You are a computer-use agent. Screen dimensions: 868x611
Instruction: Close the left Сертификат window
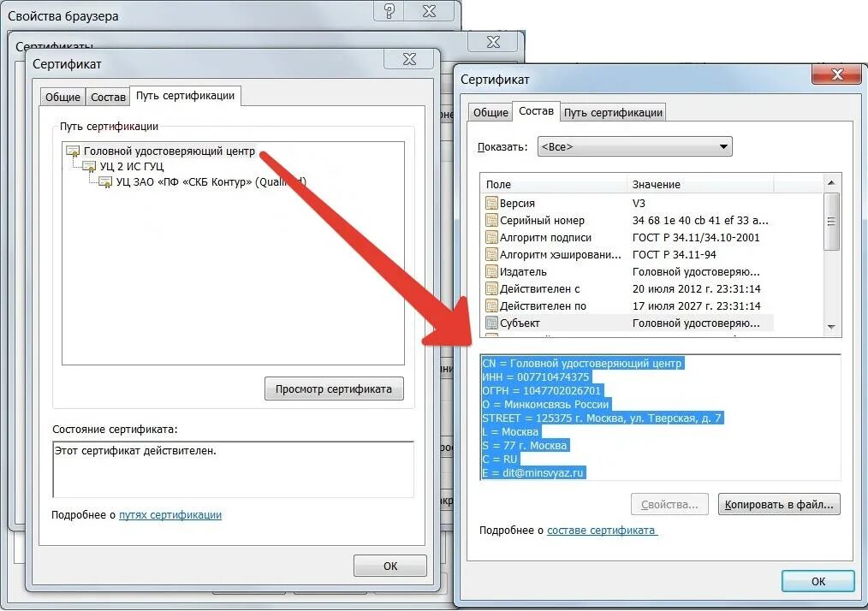[409, 59]
